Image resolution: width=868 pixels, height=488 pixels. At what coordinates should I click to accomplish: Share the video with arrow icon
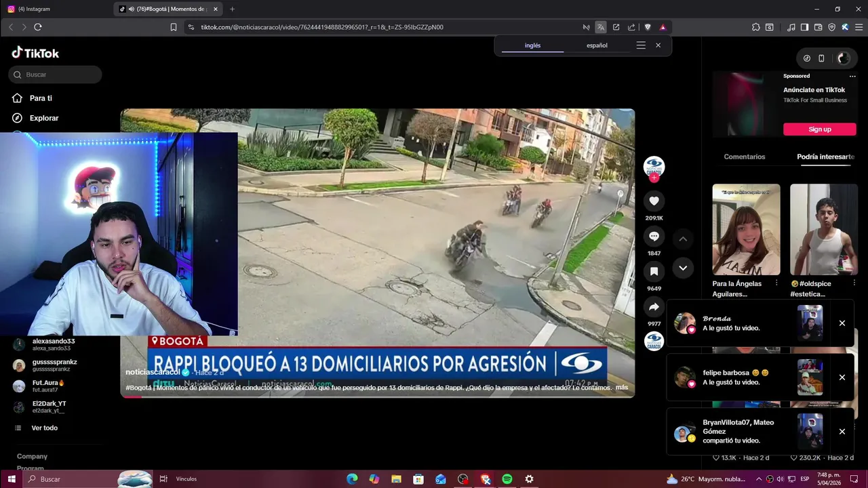pos(654,307)
